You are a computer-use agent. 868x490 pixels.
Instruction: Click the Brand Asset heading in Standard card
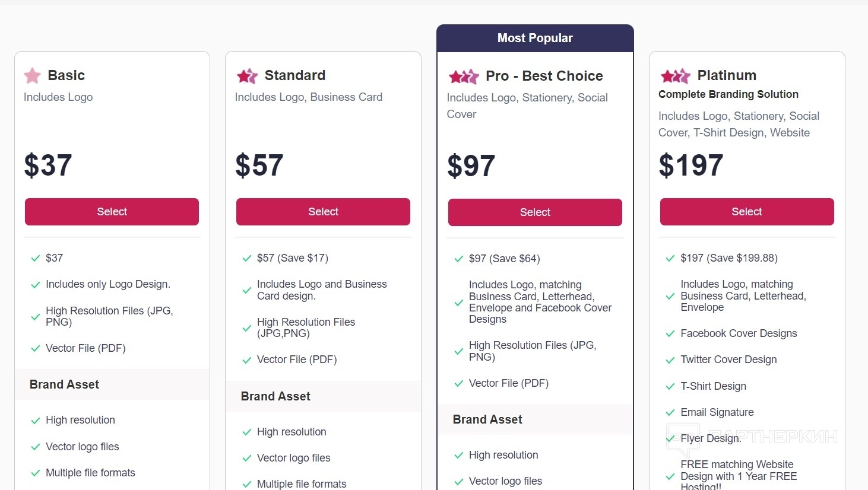point(275,396)
